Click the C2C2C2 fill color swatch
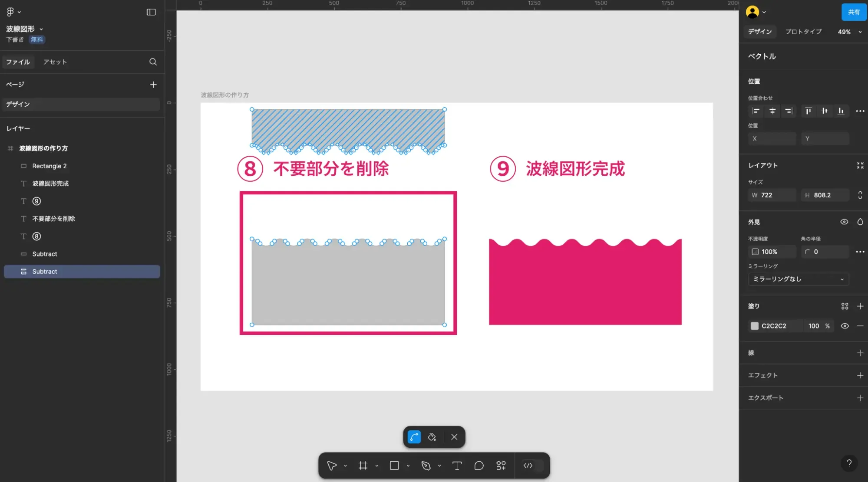The width and height of the screenshot is (868, 482). (755, 326)
